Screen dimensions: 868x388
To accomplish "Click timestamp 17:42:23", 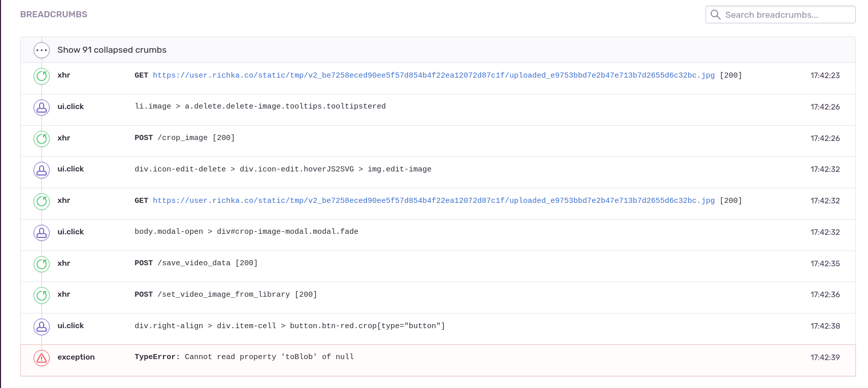I will click(x=825, y=76).
